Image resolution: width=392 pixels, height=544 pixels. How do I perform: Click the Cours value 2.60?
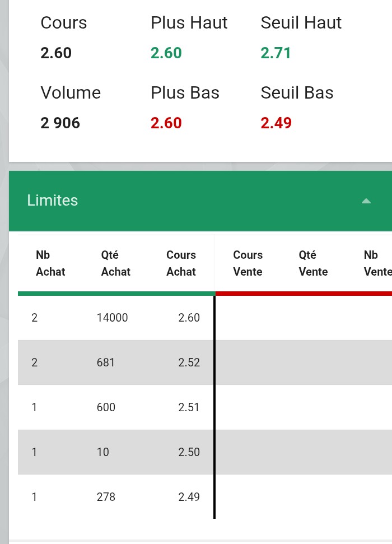click(56, 53)
